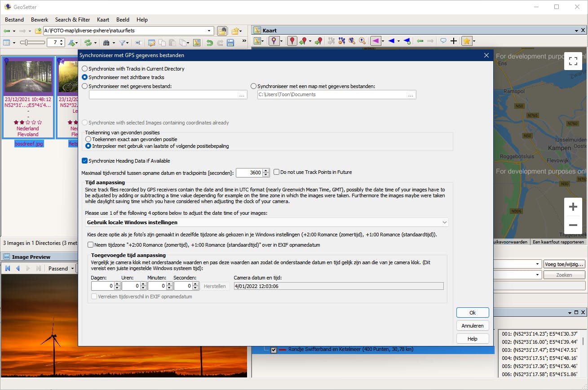Image resolution: width=588 pixels, height=390 pixels.
Task: Click the green back navigation arrow in folder toolbar
Action: point(7,31)
